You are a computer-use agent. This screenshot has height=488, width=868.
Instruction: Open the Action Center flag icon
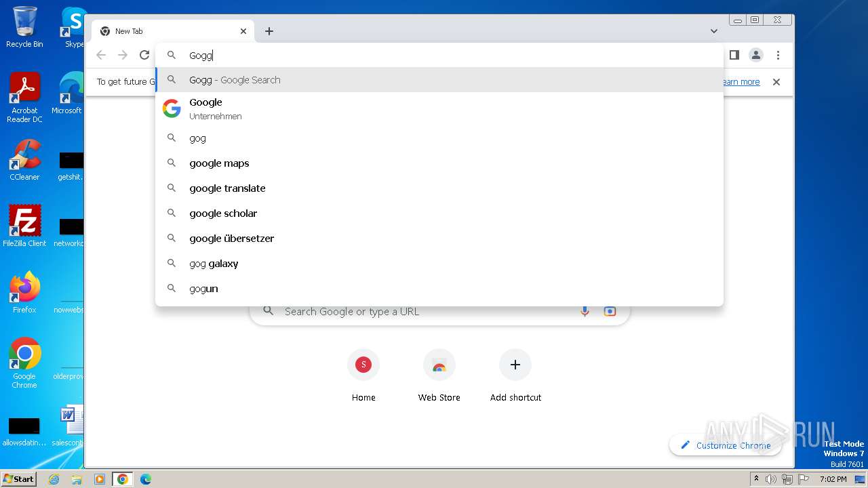pyautogui.click(x=803, y=479)
